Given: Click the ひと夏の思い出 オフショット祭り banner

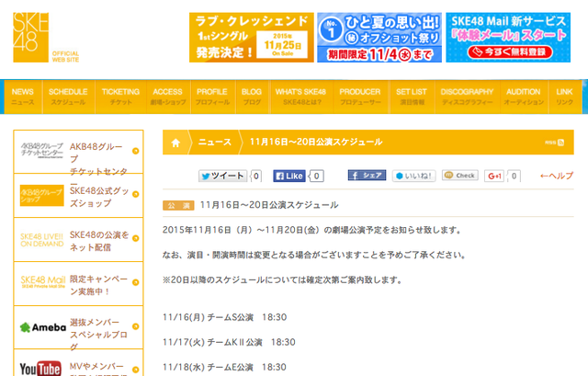Looking at the screenshot, I should [x=379, y=37].
